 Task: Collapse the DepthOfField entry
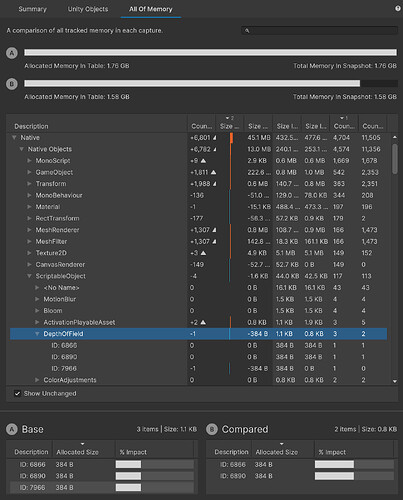(37, 334)
